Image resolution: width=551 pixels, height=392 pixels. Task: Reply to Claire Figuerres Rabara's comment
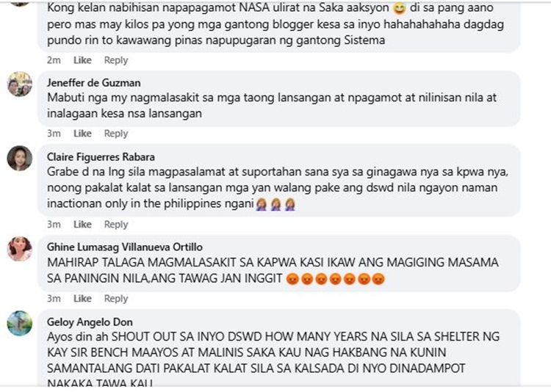pyautogui.click(x=116, y=224)
